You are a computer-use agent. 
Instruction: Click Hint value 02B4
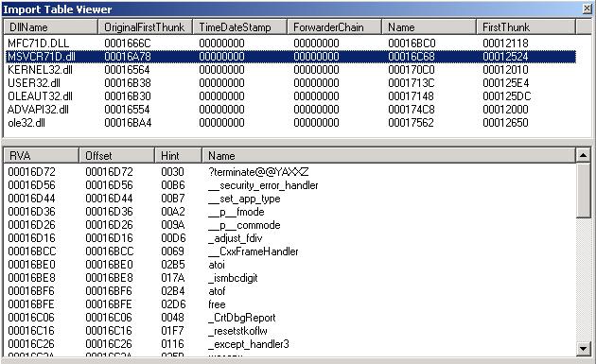click(173, 291)
